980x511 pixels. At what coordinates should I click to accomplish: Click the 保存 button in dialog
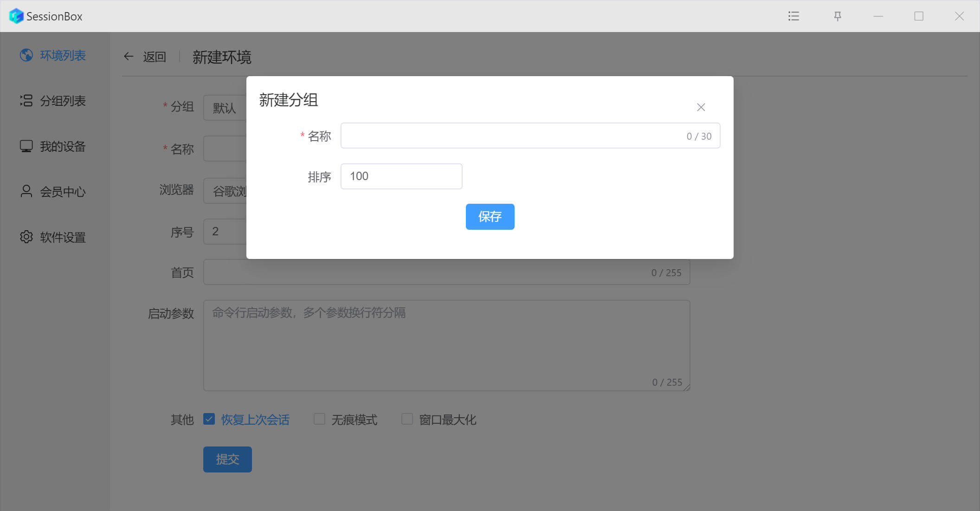[x=490, y=217]
